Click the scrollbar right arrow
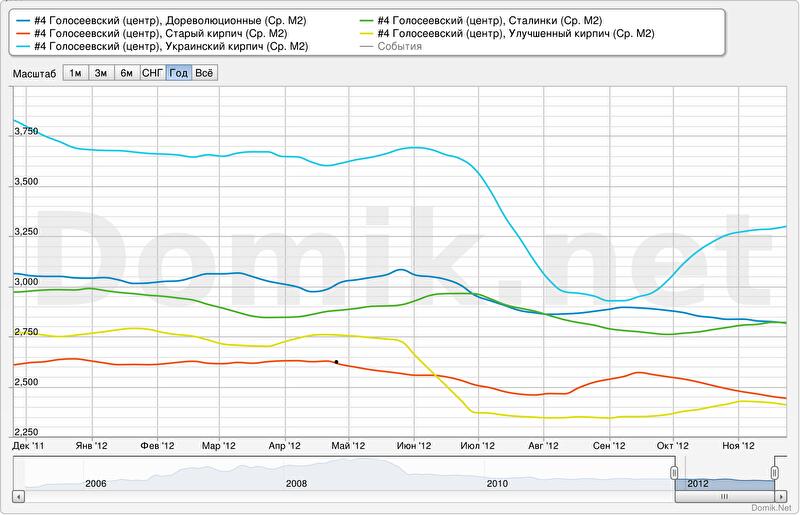 point(779,495)
